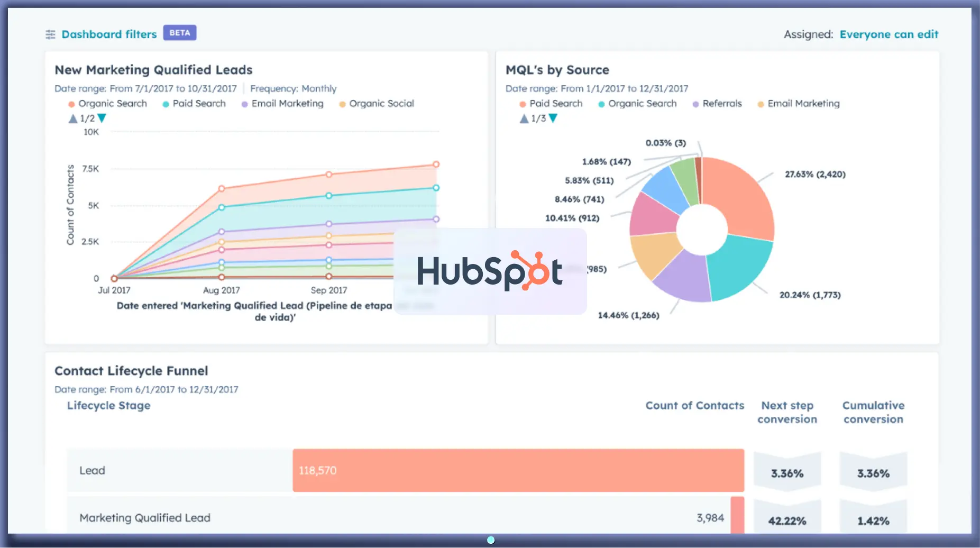Click the 0.03% (3) pie label
The image size is (980, 548).
point(665,143)
